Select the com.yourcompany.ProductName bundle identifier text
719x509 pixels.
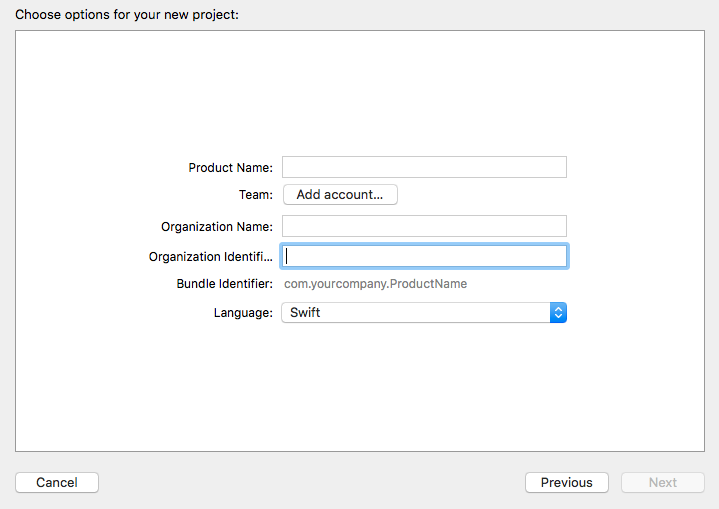tap(376, 284)
